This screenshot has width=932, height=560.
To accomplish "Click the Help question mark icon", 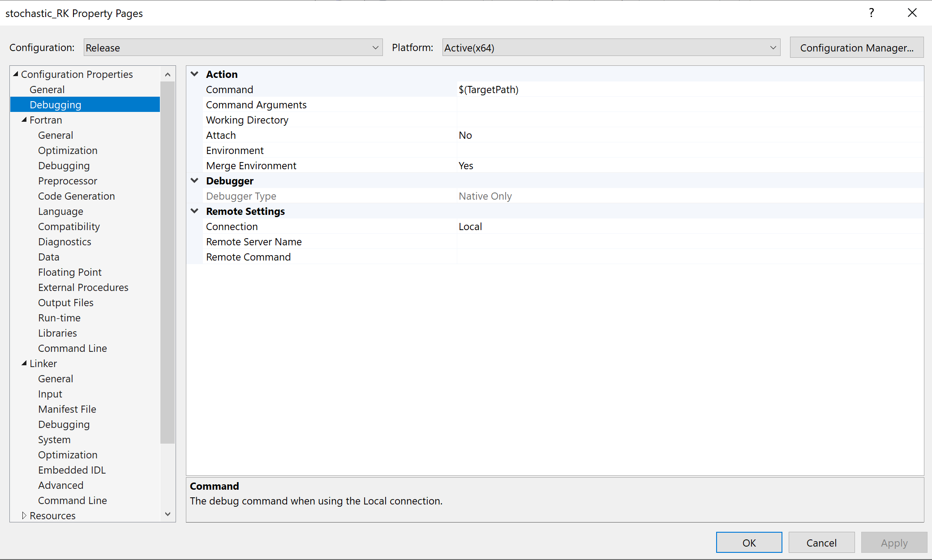I will tap(871, 13).
